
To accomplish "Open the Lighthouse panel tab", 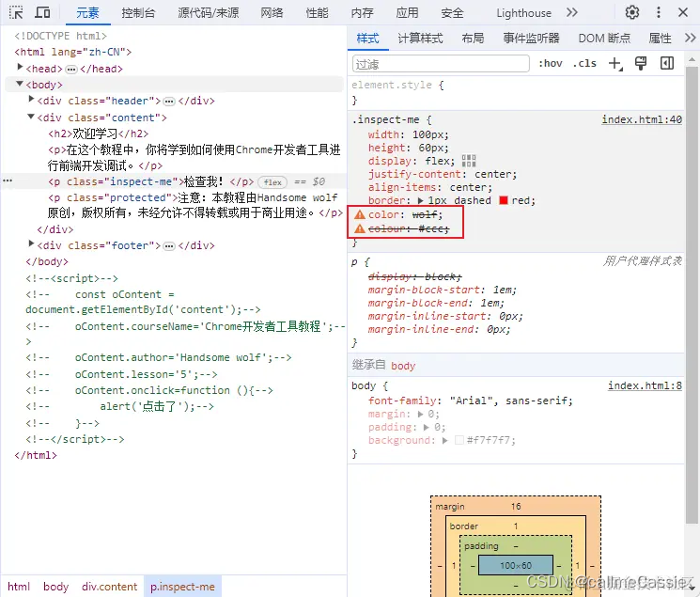I will click(x=523, y=13).
